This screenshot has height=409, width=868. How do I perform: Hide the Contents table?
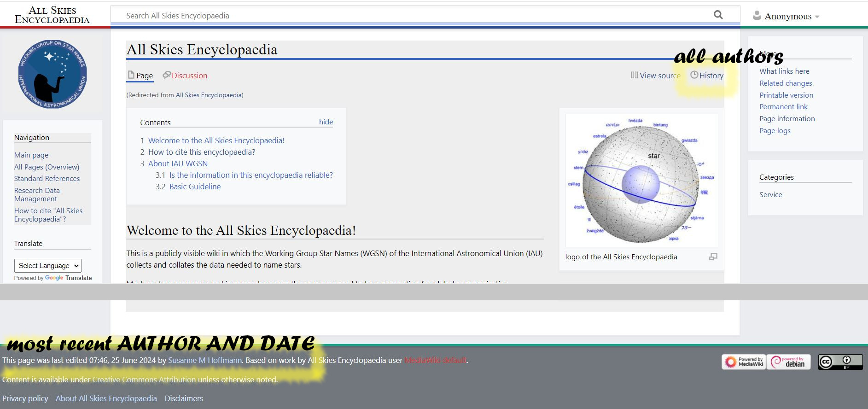click(x=326, y=122)
